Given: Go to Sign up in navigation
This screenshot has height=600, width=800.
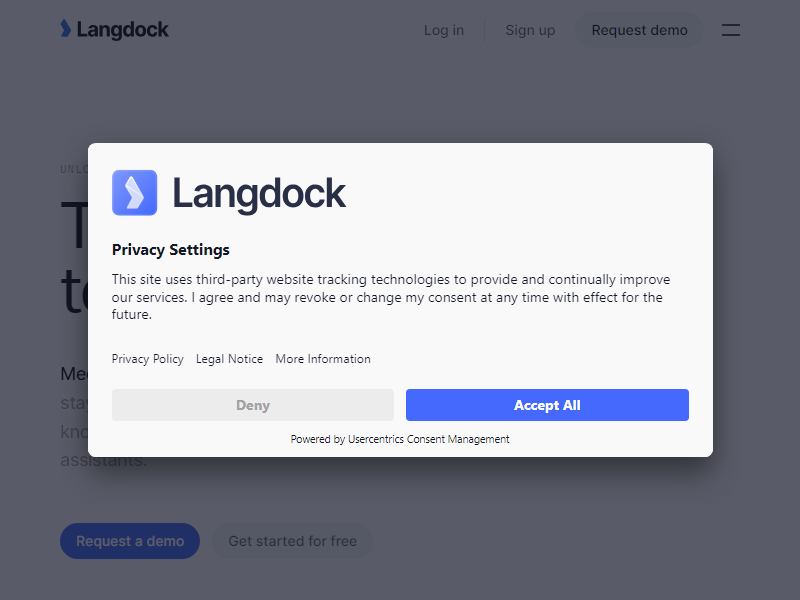Looking at the screenshot, I should [530, 30].
